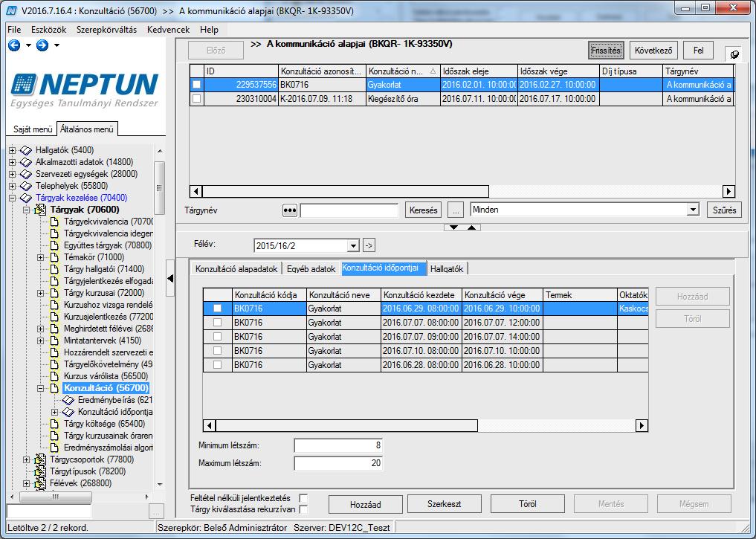
Task: Sort by Konzultáció kezdete column header
Action: pos(421,295)
